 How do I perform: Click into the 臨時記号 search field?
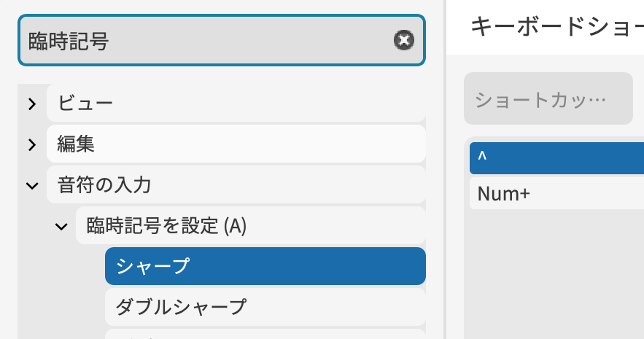click(x=204, y=40)
